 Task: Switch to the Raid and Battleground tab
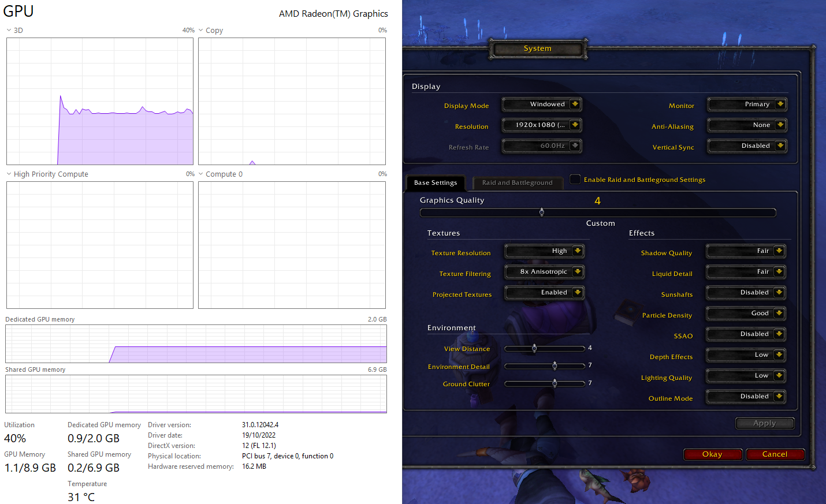coord(518,183)
